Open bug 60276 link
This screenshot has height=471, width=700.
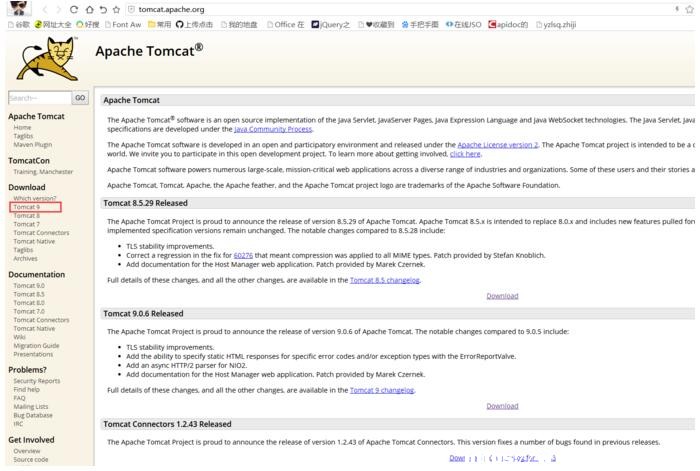point(243,255)
